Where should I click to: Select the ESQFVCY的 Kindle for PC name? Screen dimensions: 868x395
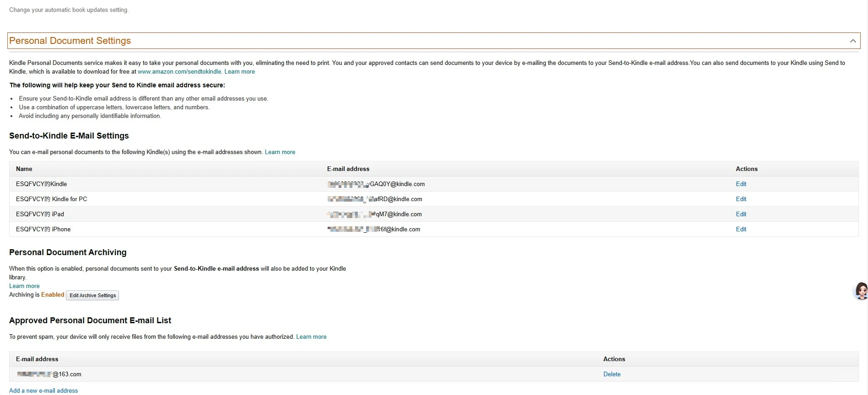pyautogui.click(x=51, y=199)
